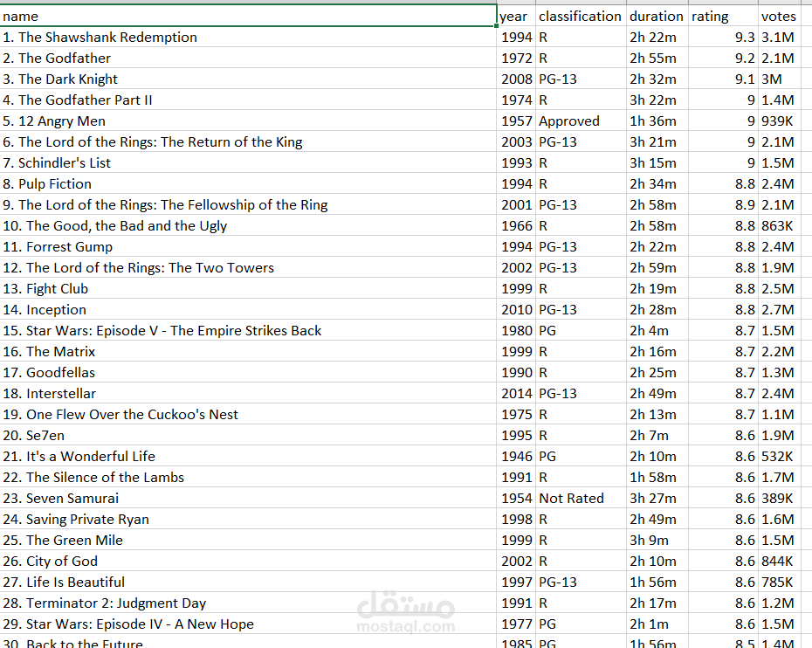Select votes '532K' of It's a Wonderful Life
Image resolution: width=812 pixels, height=648 pixels.
point(780,457)
